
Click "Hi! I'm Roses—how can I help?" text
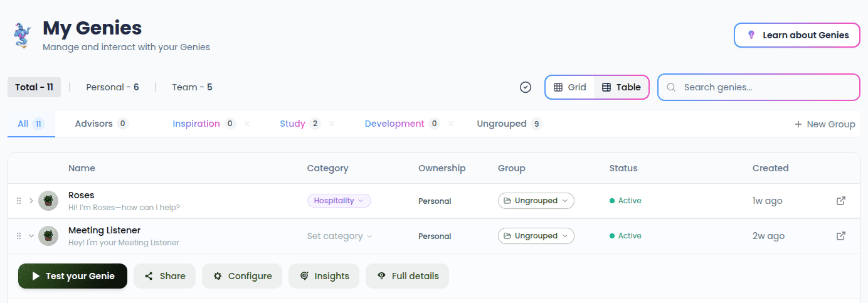click(124, 207)
